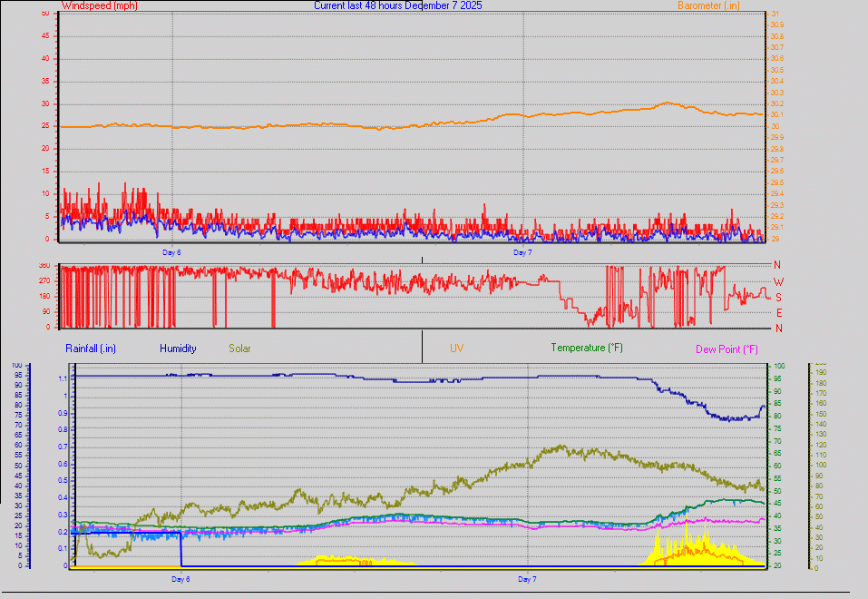The height and width of the screenshot is (599, 868).
Task: Click the W wind direction label
Action: click(778, 282)
